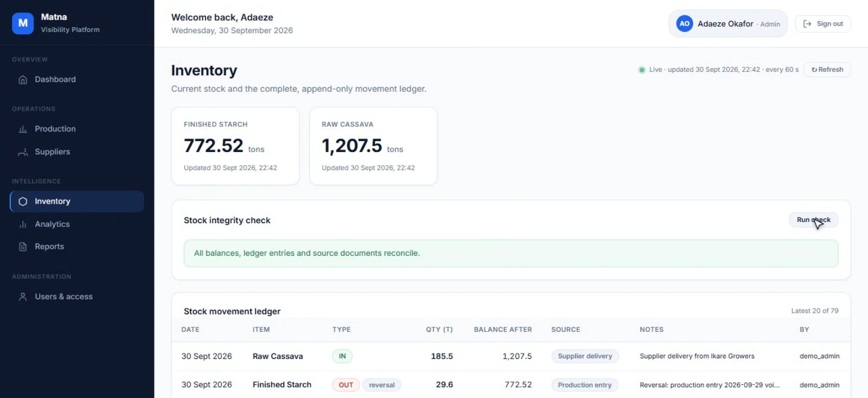Click the Inventory hexagon icon
868x398 pixels.
(x=23, y=201)
